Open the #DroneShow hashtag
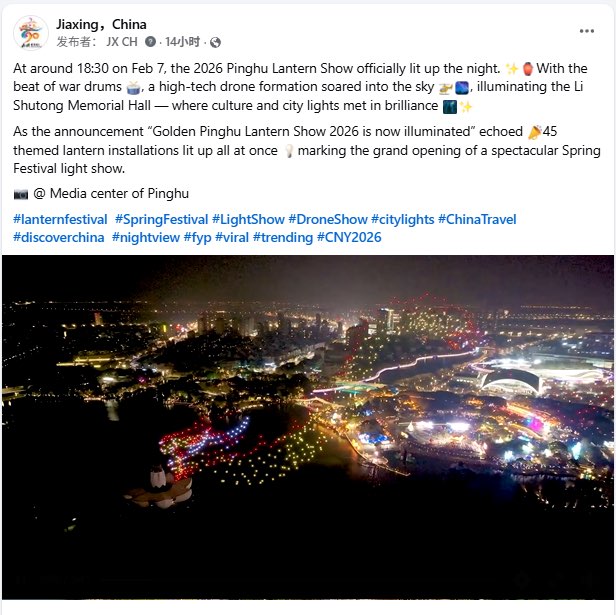 (328, 219)
